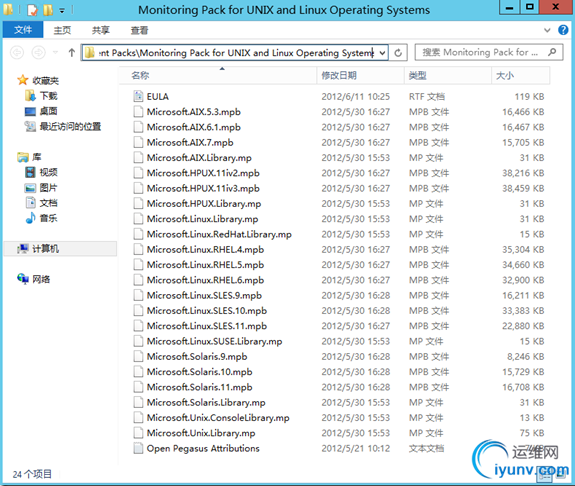
Task: Click the 16,466 KB size cell
Action: 523,112
